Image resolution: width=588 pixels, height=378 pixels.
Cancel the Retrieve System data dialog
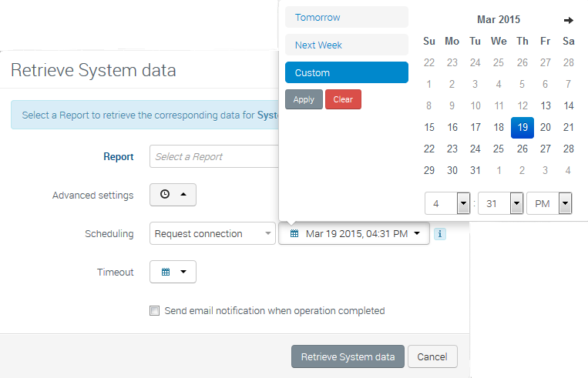432,356
